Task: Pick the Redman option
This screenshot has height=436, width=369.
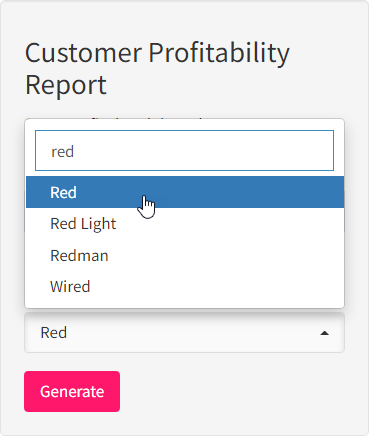Action: point(185,256)
